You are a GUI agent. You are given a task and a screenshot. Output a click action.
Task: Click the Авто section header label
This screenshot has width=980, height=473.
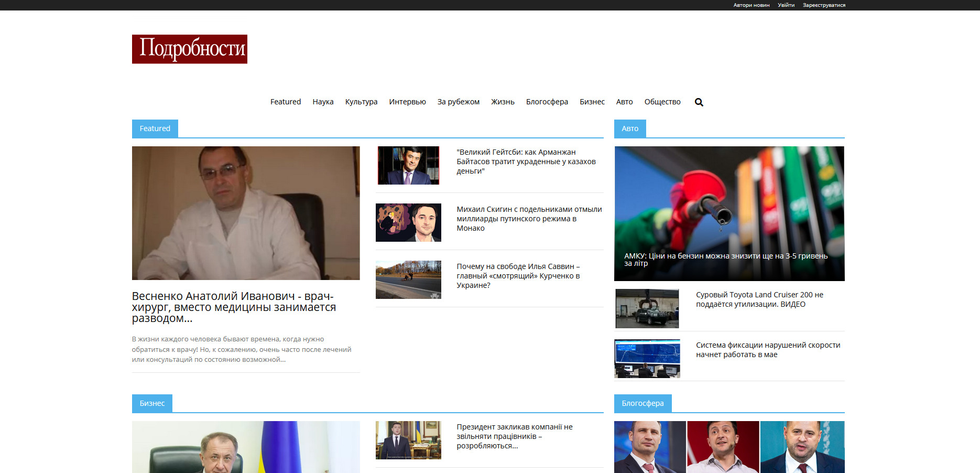pos(629,128)
